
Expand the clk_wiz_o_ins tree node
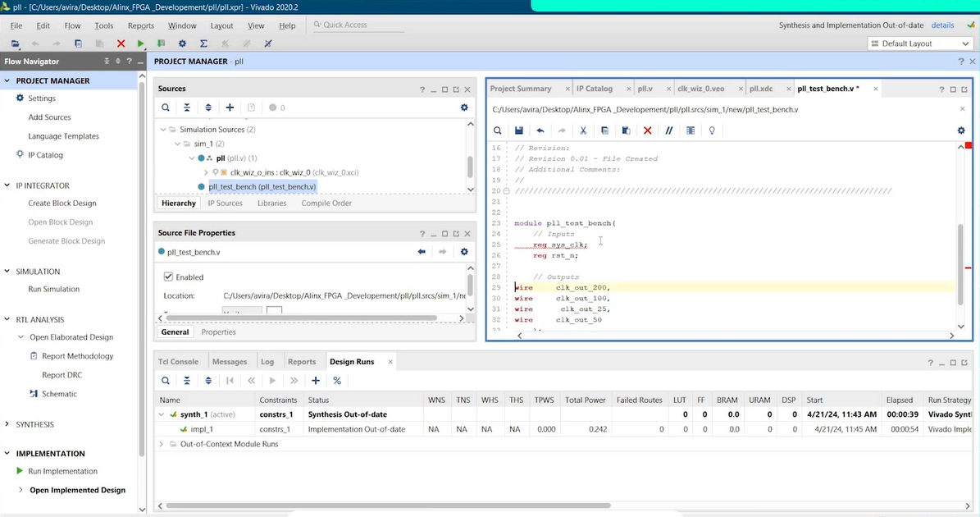[205, 172]
